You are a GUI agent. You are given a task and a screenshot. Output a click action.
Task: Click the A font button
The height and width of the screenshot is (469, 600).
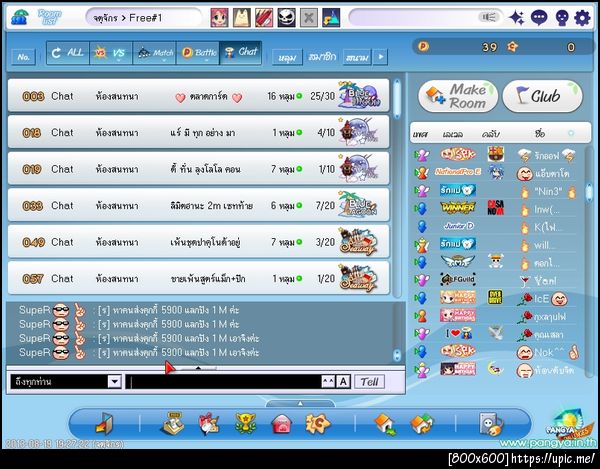(343, 381)
